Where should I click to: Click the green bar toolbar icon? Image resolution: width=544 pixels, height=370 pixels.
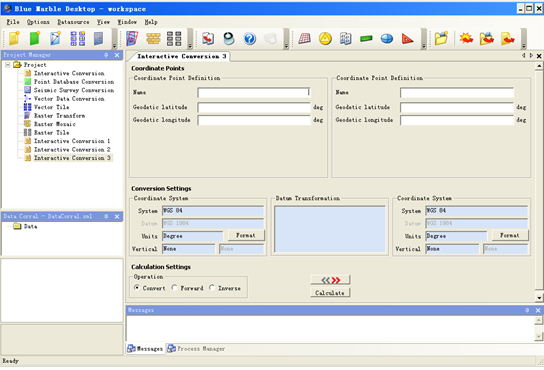click(366, 39)
